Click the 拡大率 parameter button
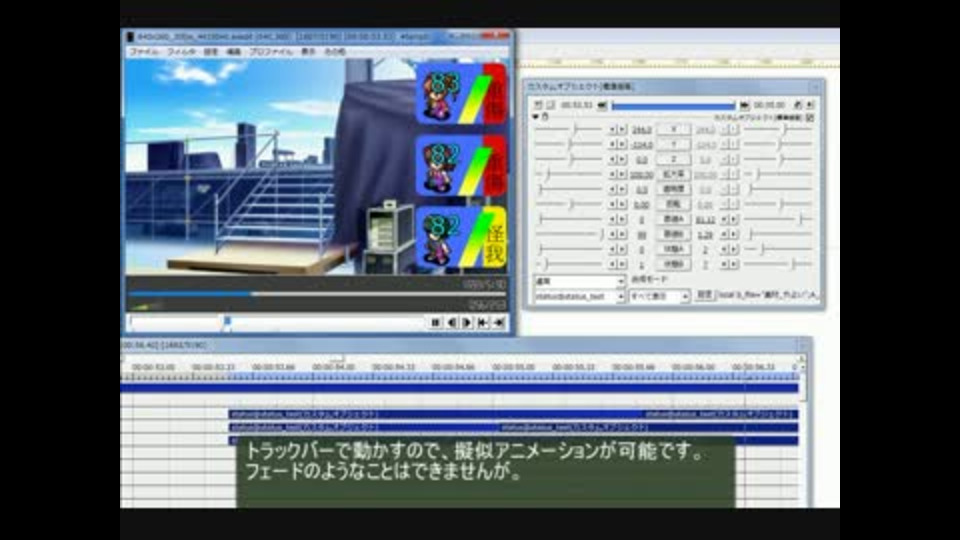 [x=673, y=174]
